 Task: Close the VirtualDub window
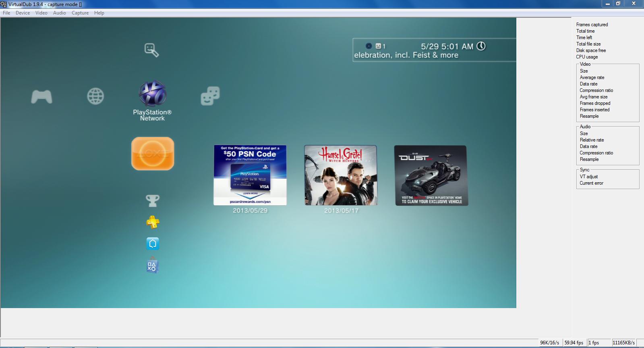point(634,3)
